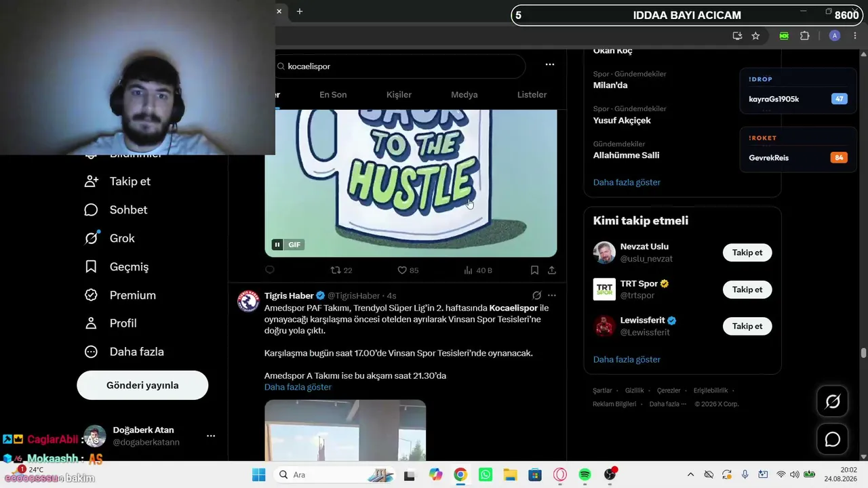Bookmark this page with the star icon
This screenshot has height=488, width=868.
point(755,36)
